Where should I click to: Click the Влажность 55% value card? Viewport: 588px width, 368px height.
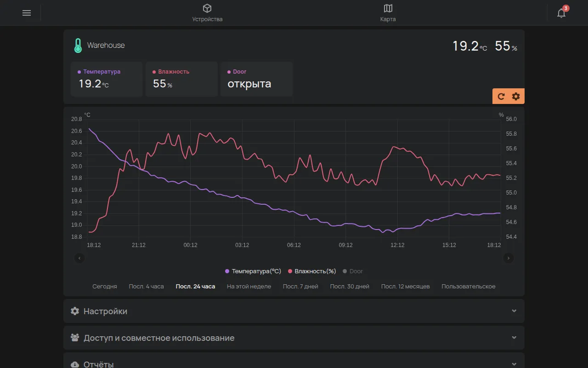click(x=181, y=79)
